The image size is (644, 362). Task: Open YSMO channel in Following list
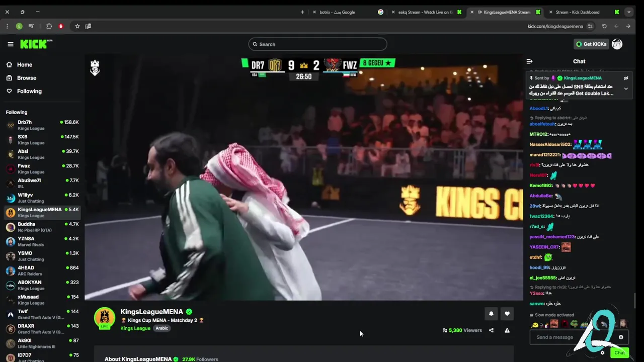tap(42, 256)
